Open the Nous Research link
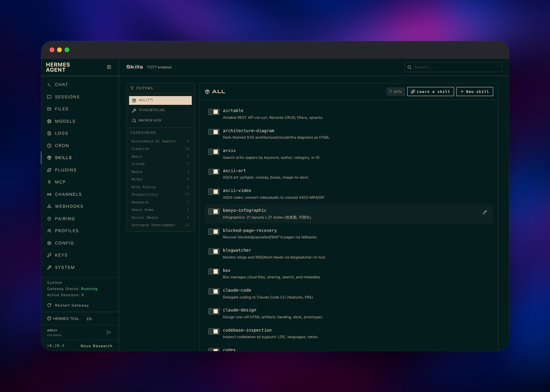The image size is (550, 392). 96,346
